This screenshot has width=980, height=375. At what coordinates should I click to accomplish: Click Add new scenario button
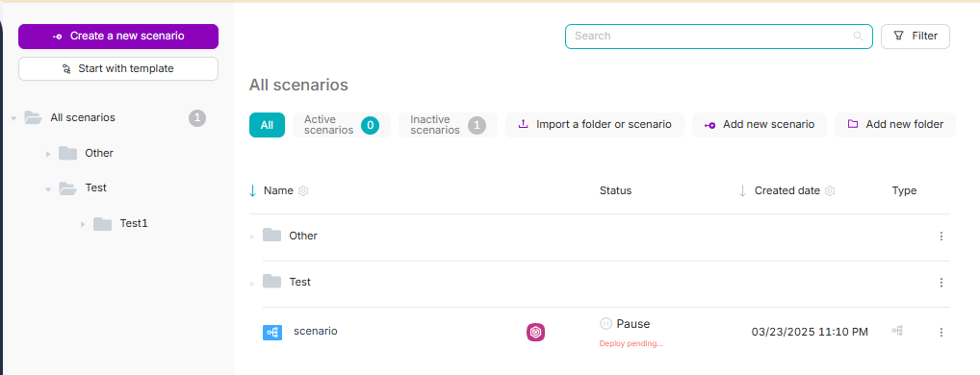(x=760, y=125)
